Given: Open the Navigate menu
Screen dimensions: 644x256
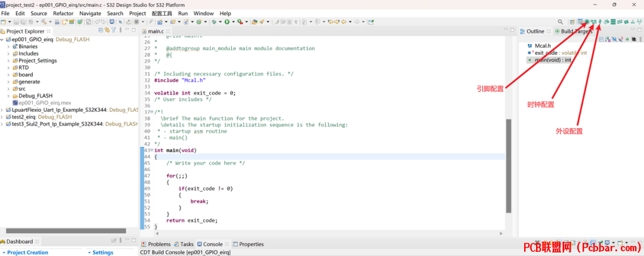Looking at the screenshot, I should [x=90, y=14].
